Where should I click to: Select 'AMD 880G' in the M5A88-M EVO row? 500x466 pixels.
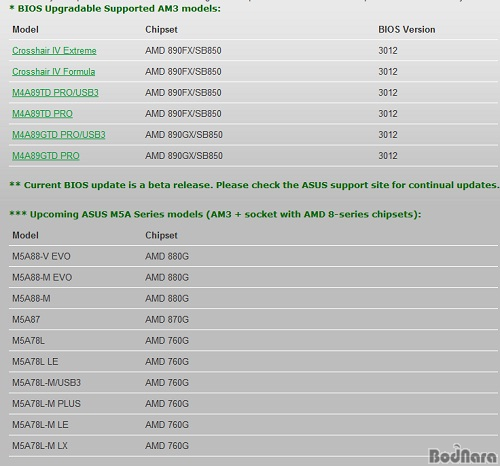point(167,277)
